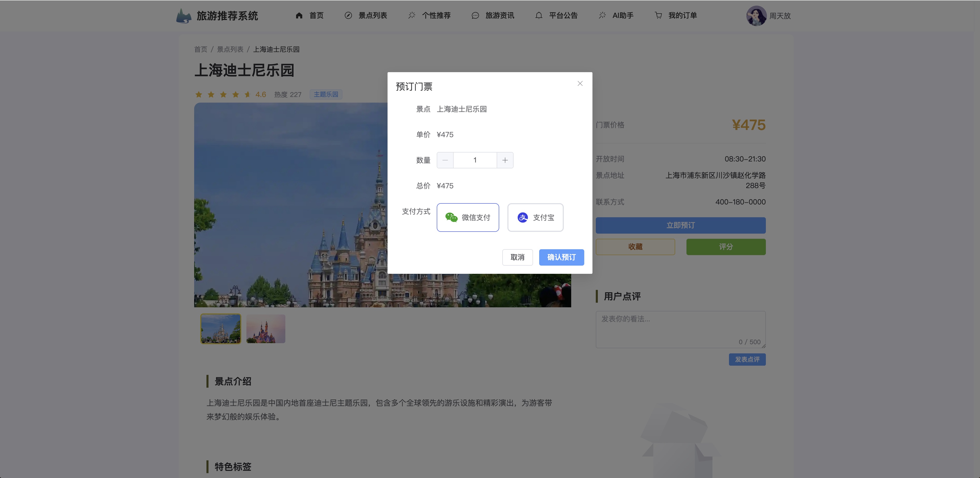Click the half-filled fifth rating star
The width and height of the screenshot is (980, 478).
[x=248, y=94]
